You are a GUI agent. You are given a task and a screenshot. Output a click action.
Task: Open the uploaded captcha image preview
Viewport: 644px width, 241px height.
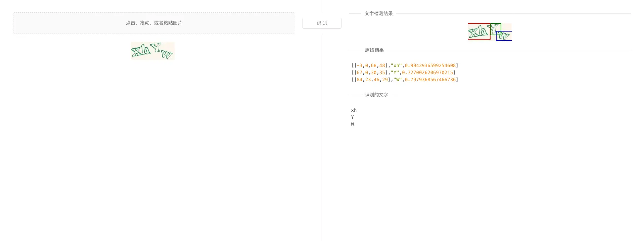(153, 51)
